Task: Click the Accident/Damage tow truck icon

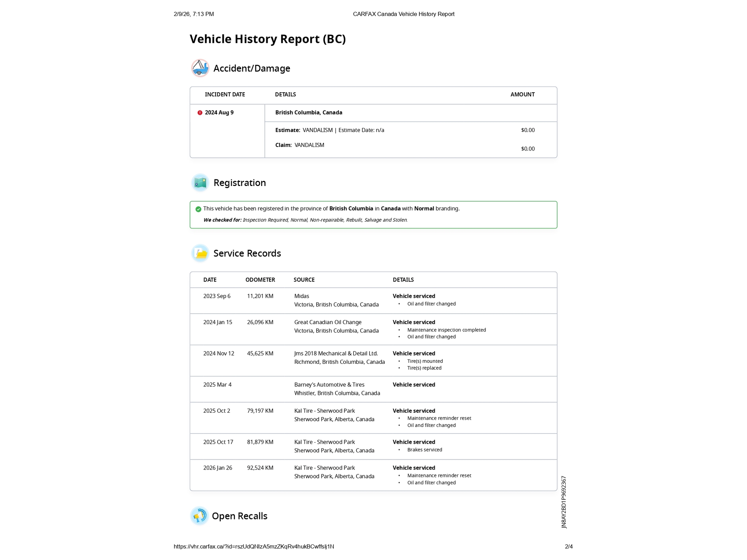Action: pos(200,68)
